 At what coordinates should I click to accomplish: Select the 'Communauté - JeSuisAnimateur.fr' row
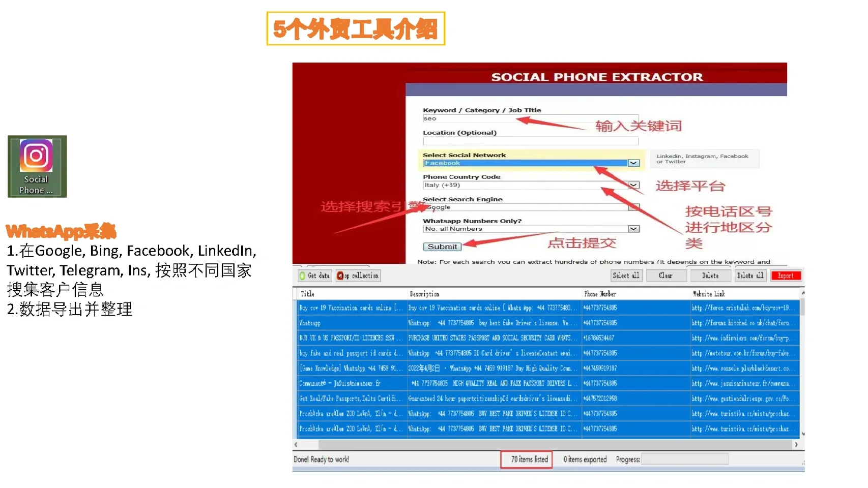coord(548,383)
